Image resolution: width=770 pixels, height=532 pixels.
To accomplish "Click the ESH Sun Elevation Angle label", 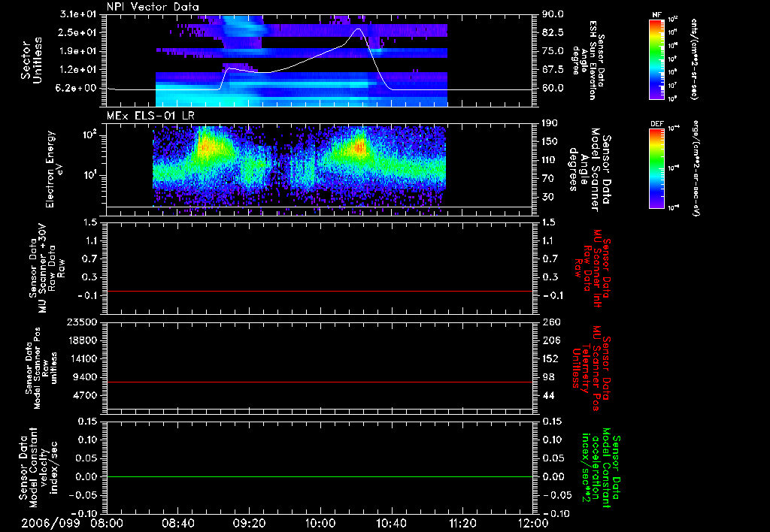I will pyautogui.click(x=589, y=60).
